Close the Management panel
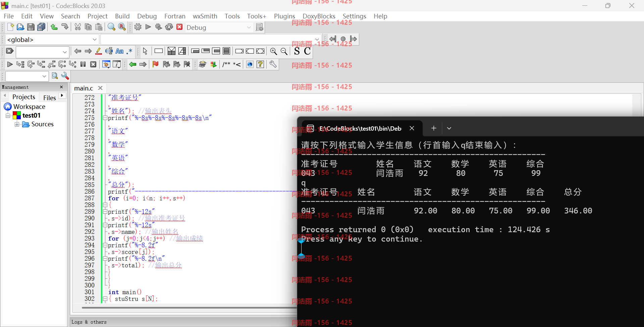This screenshot has width=644, height=327. pos(61,87)
